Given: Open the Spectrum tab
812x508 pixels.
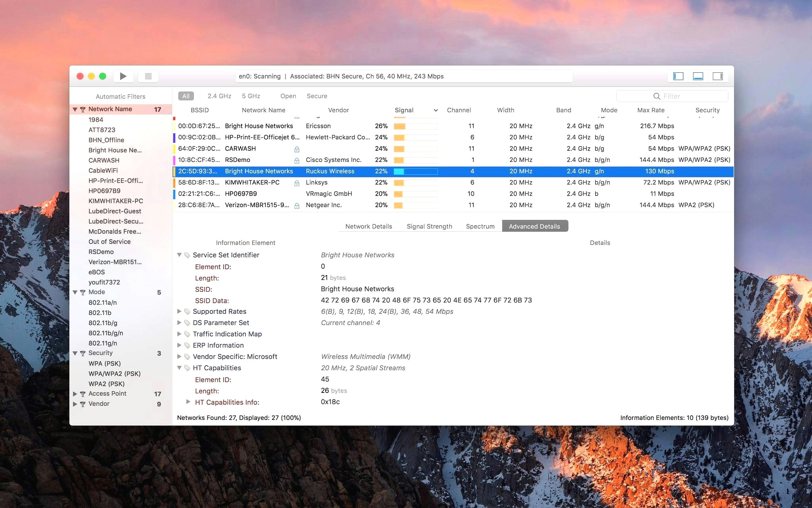Looking at the screenshot, I should point(479,226).
